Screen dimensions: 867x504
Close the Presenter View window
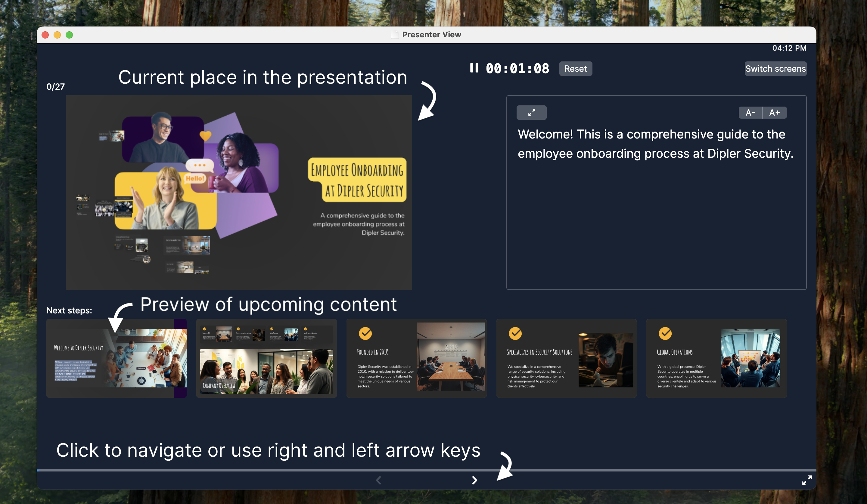click(45, 35)
